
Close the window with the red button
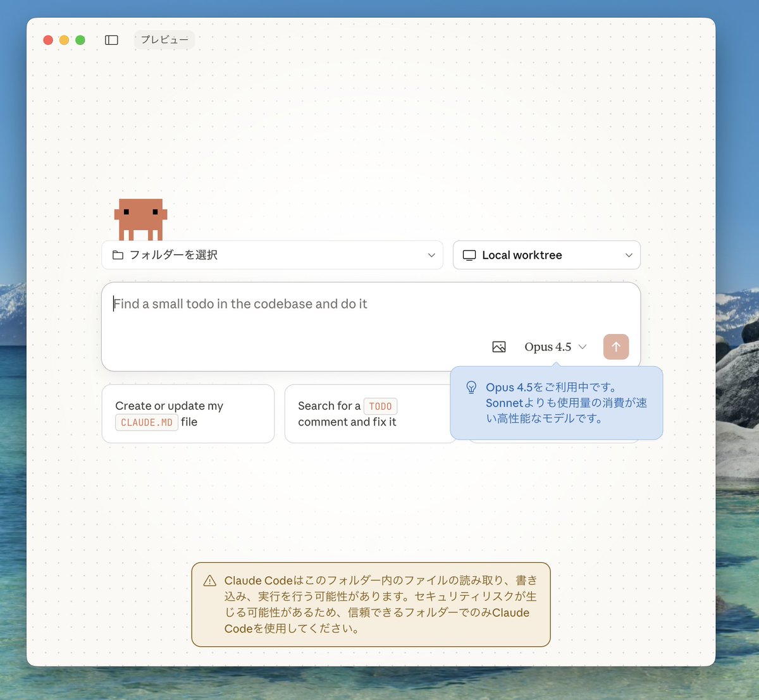pos(48,40)
